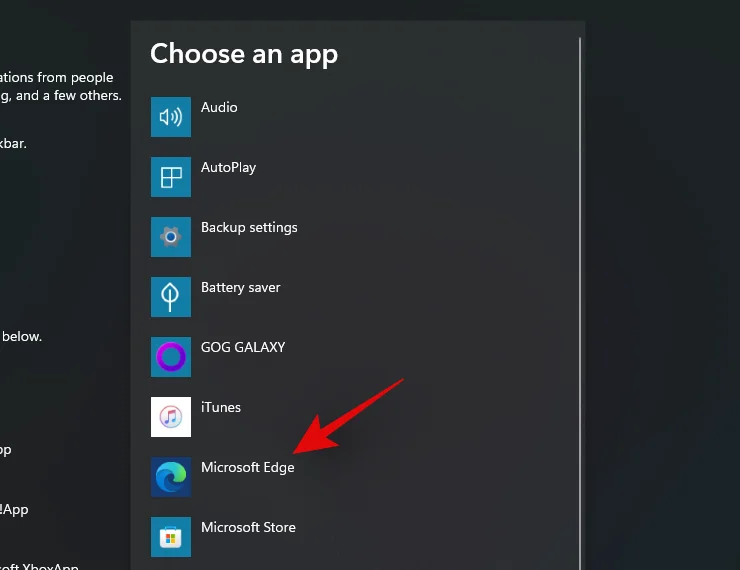Select the Audio label in the list
The image size is (740, 570).
219,108
